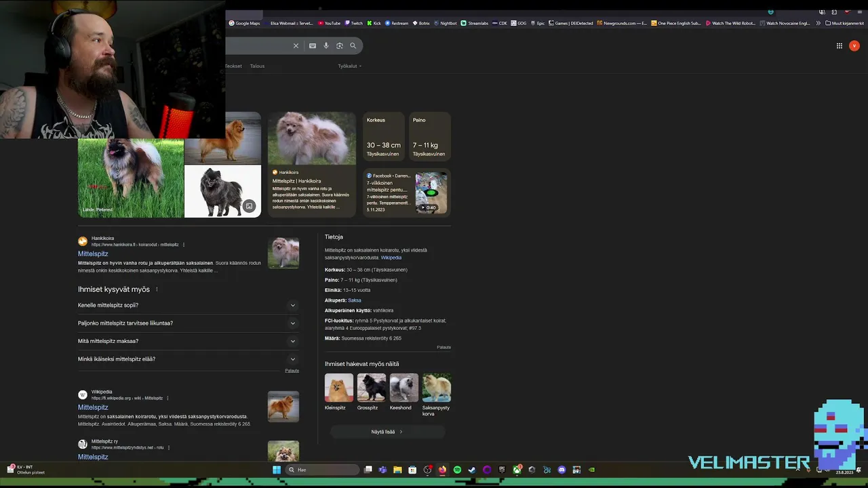The width and height of the screenshot is (868, 488).
Task: Open the on-screen keyboard input tool
Action: pyautogui.click(x=313, y=45)
